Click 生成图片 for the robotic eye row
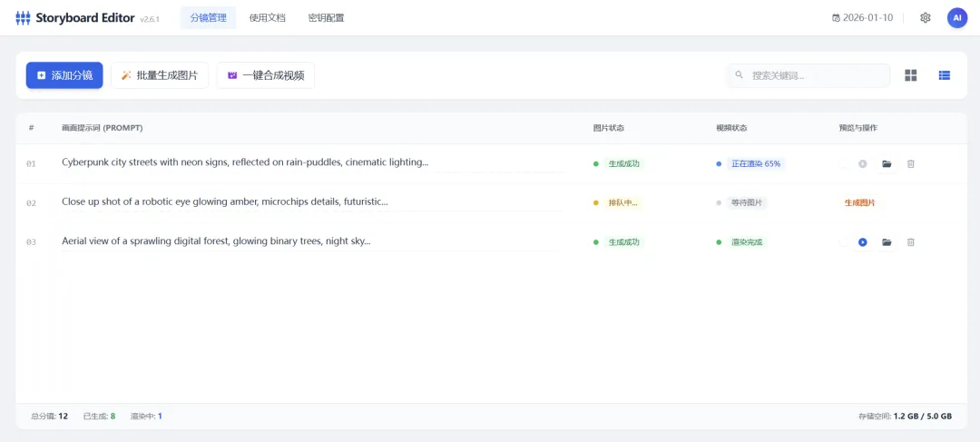 pyautogui.click(x=860, y=202)
